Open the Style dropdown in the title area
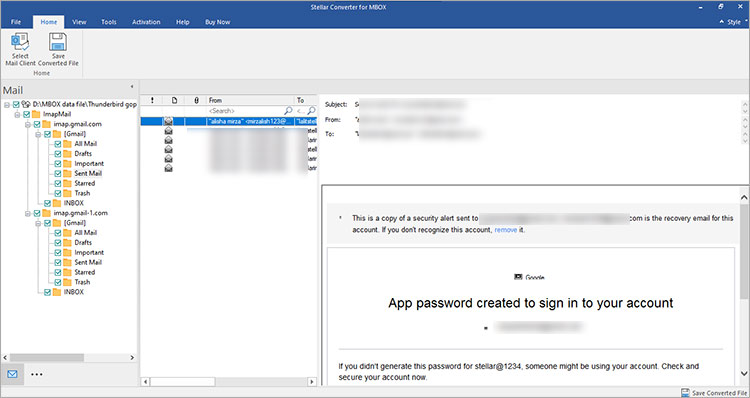This screenshot has height=398, width=750. [x=734, y=22]
